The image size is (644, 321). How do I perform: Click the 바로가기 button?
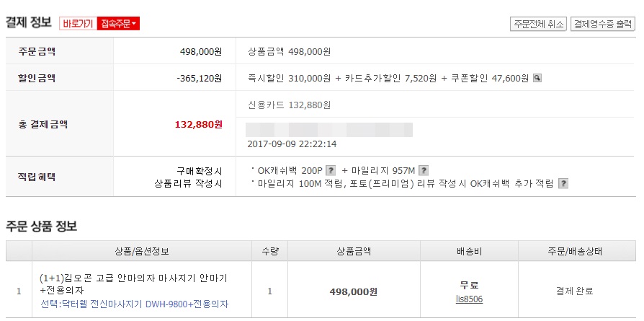click(78, 24)
